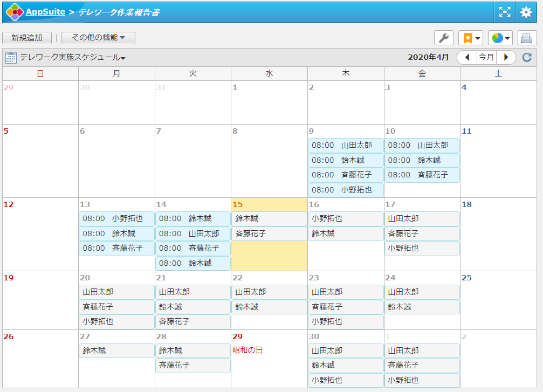Open 鈴木誠 entry on April 27

[x=116, y=350]
